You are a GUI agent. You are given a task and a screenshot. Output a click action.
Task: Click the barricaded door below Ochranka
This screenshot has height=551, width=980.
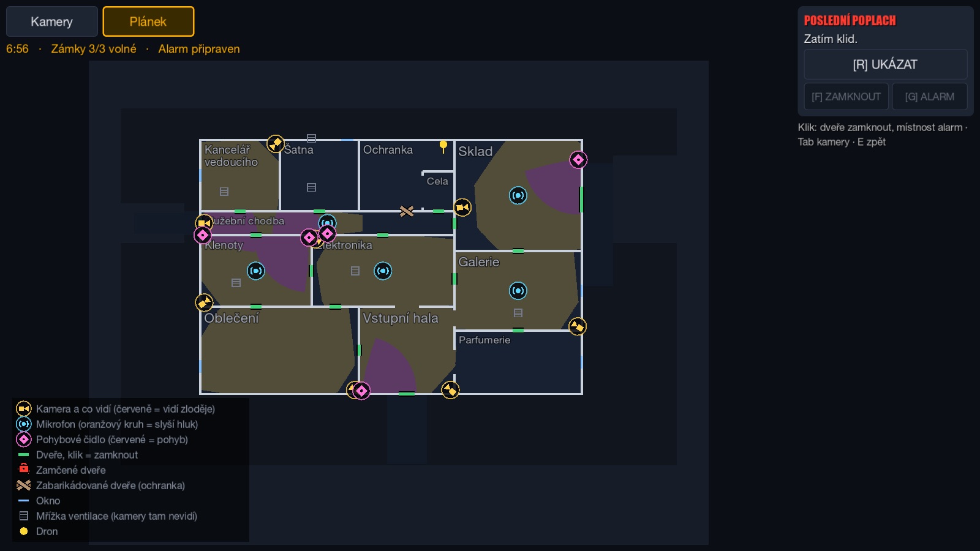(407, 211)
